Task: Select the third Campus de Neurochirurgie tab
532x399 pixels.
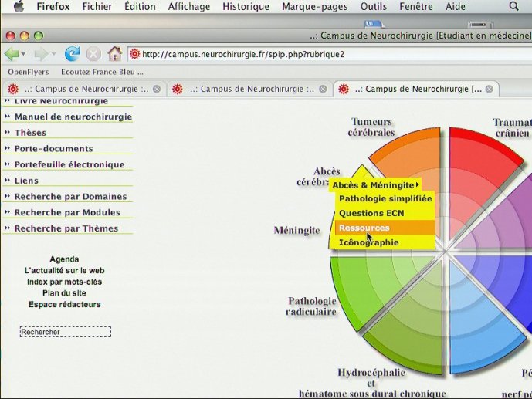Action: coord(416,90)
